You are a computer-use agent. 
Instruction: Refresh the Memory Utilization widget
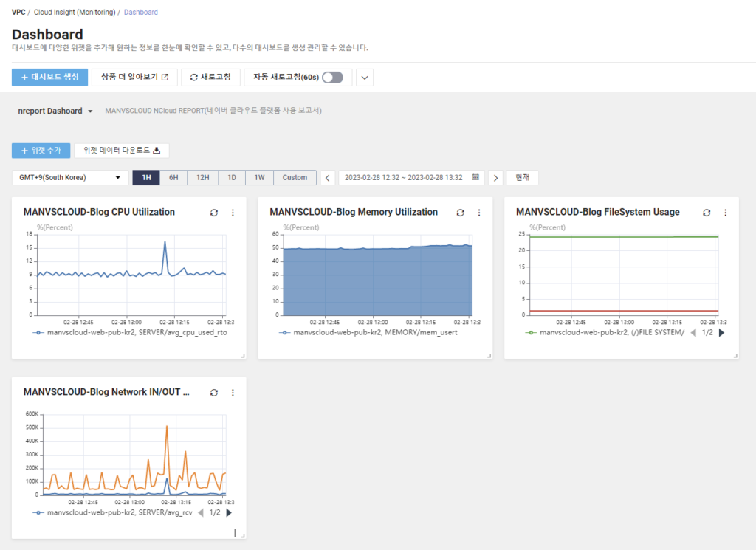point(460,213)
